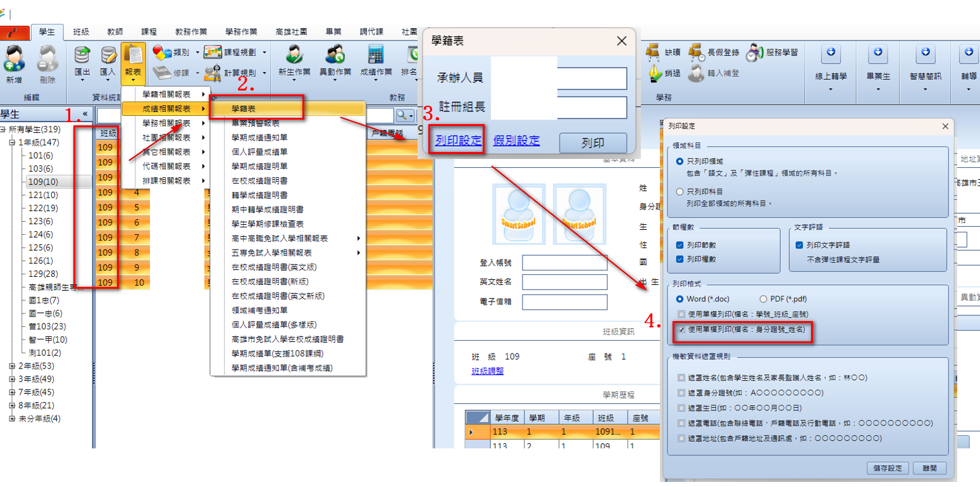Viewport: 980px width, 487px height.
Task: Open the 假別設定 link
Action: tap(517, 141)
